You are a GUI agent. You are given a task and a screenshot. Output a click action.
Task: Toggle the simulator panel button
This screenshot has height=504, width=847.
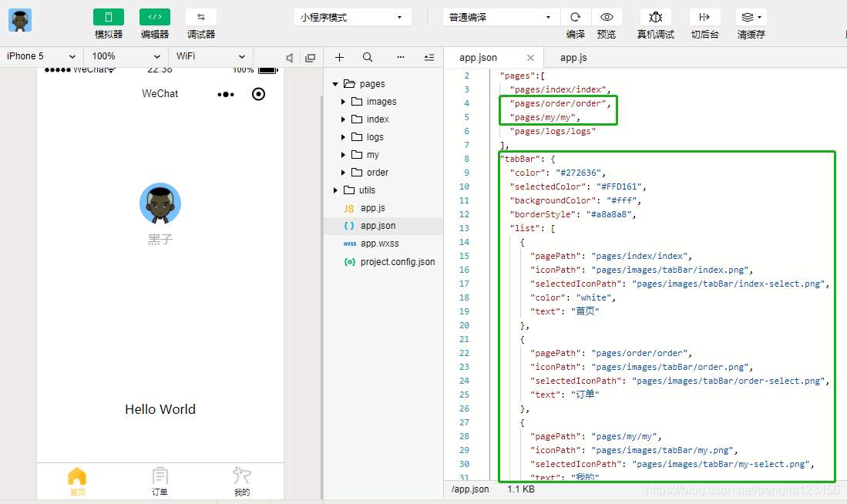pos(109,17)
